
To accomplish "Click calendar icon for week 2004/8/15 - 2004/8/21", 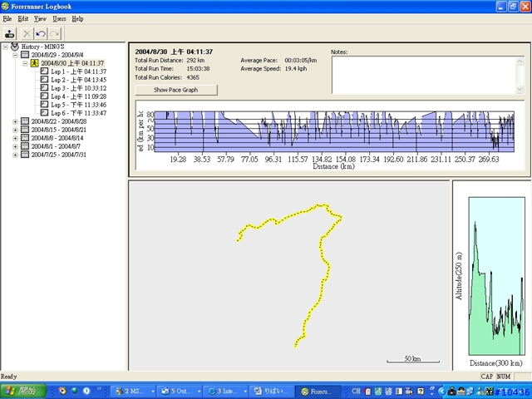I will tap(25, 130).
